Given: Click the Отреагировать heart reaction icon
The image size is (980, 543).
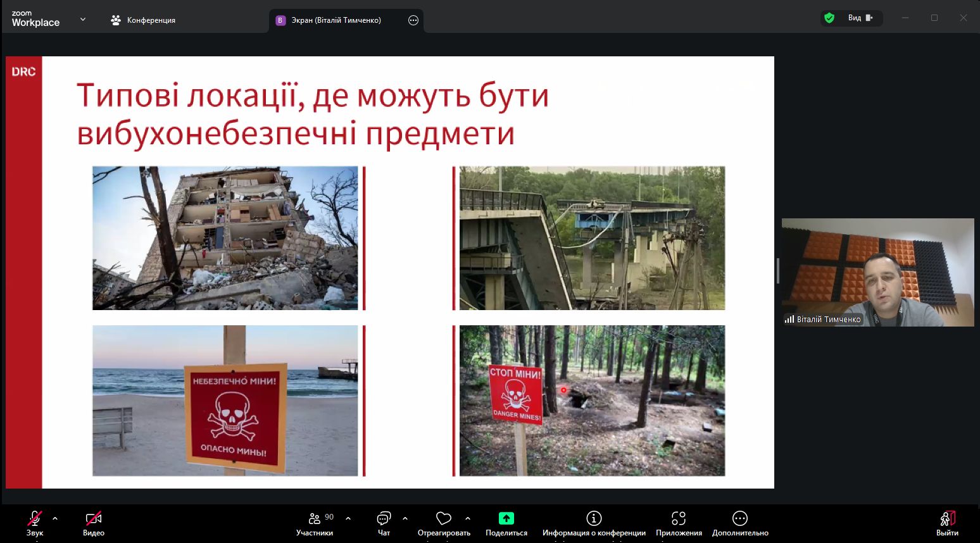Looking at the screenshot, I should pos(444,519).
